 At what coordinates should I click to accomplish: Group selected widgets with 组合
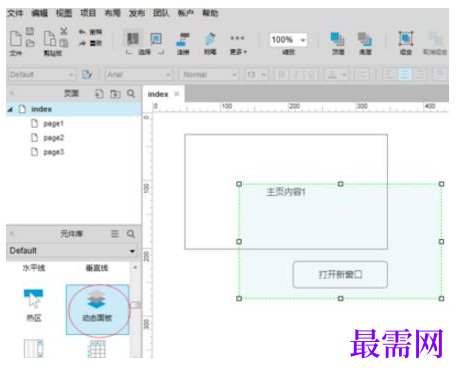[x=406, y=43]
